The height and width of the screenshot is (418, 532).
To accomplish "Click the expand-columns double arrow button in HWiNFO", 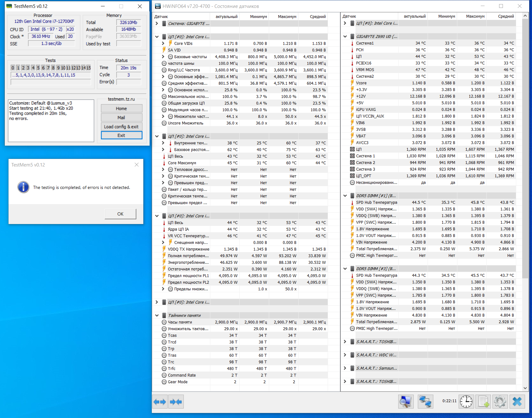I will click(160, 402).
